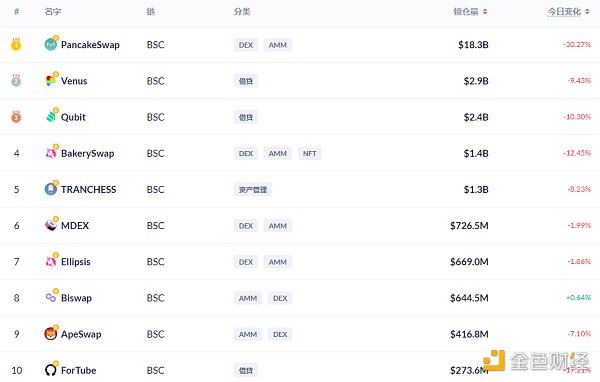600x382 pixels.
Task: Click the ApeSwap monkey logo icon
Action: 51,334
